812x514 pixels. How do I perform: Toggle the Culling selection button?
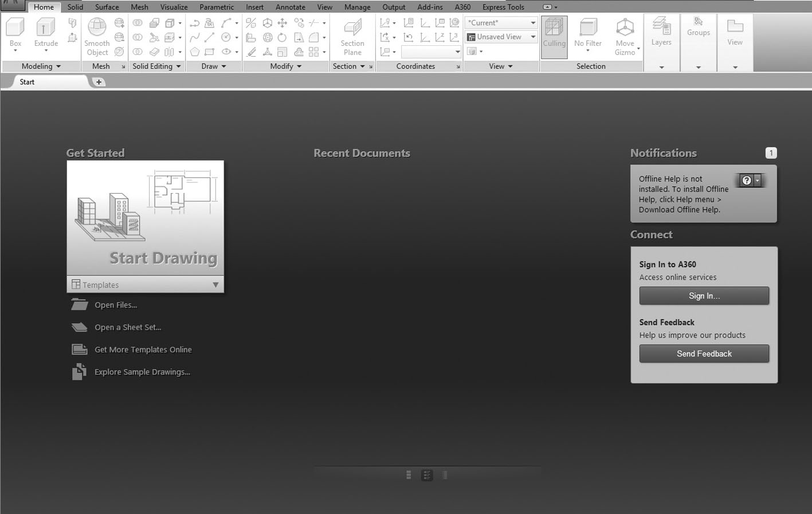pos(554,37)
